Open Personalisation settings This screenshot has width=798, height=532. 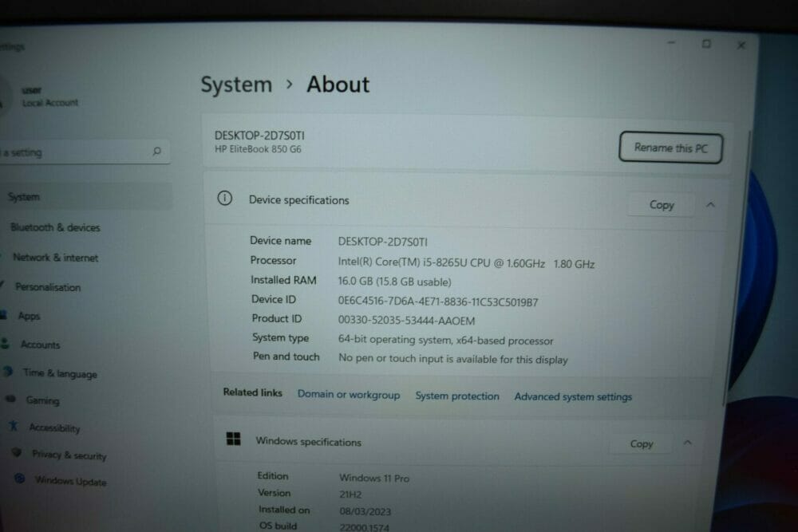[48, 287]
